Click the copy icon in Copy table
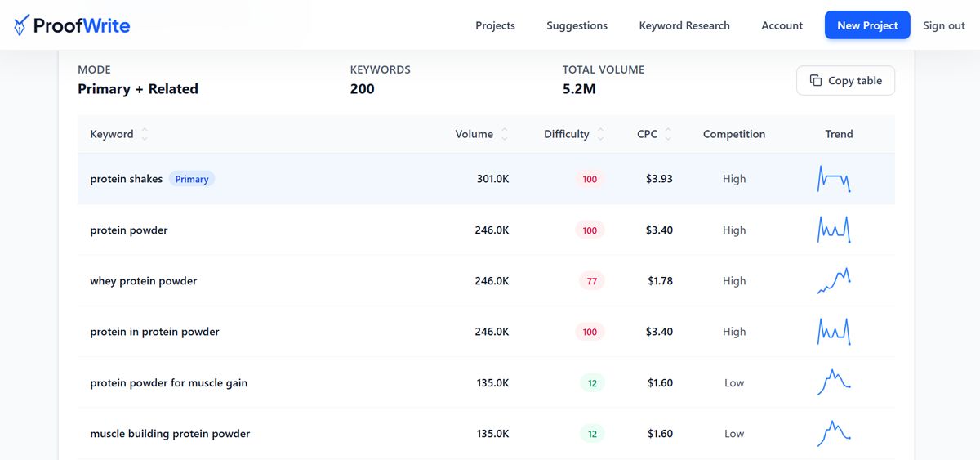This screenshot has height=460, width=980. [815, 80]
